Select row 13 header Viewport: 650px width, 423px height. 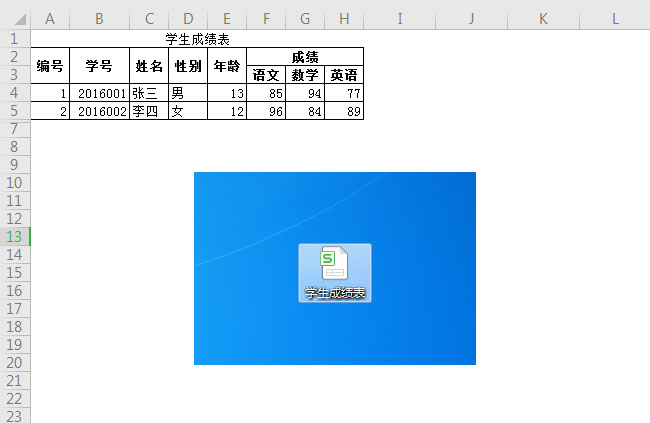(x=15, y=236)
